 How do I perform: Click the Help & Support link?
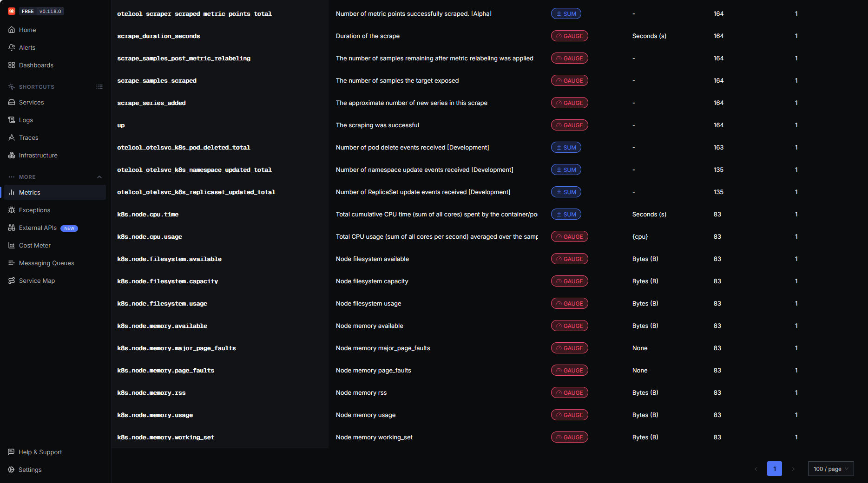pos(40,452)
